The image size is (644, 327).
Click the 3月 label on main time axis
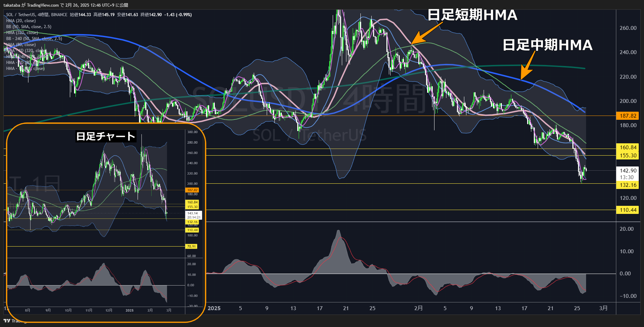pyautogui.click(x=603, y=308)
